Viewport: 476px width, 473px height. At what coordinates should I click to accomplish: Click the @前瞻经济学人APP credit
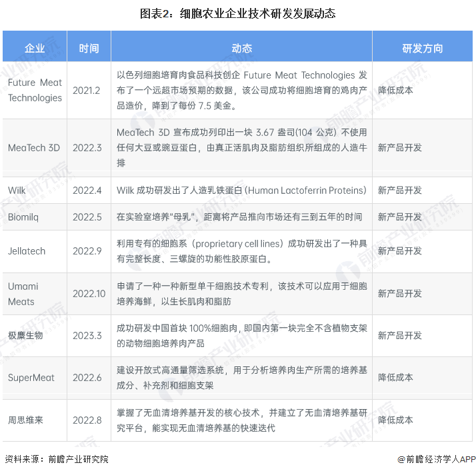click(x=437, y=460)
